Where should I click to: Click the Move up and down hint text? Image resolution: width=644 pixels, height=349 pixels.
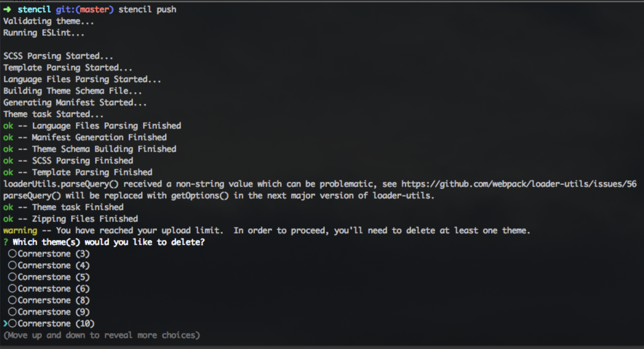[102, 335]
